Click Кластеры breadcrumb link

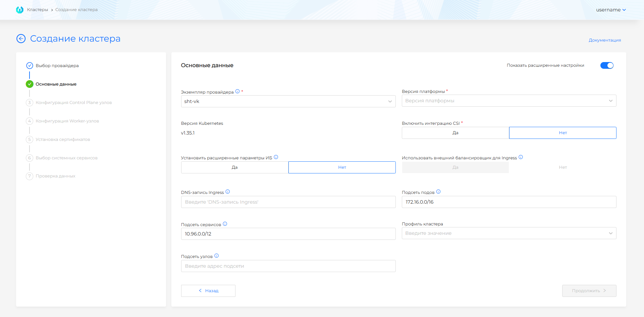tap(38, 10)
